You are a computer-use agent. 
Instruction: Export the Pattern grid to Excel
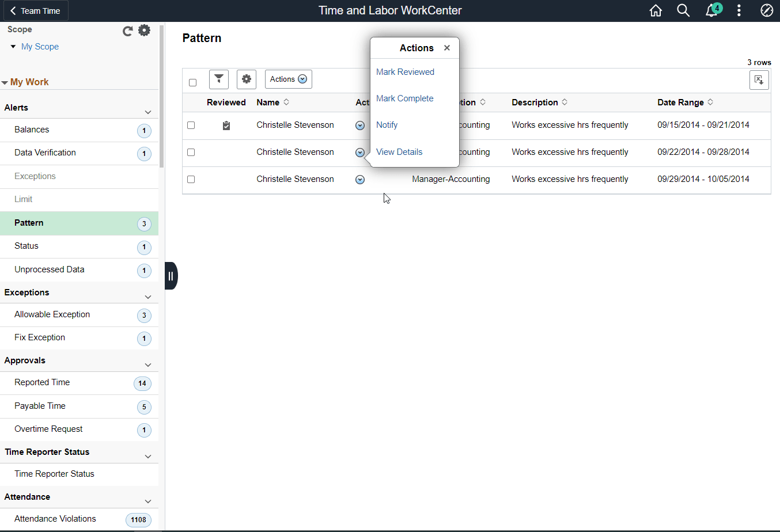759,80
